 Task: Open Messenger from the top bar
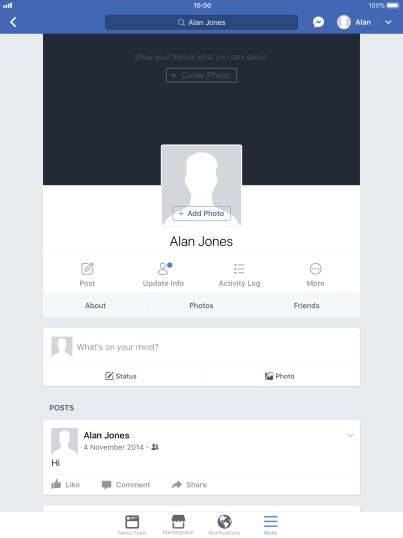pos(318,22)
